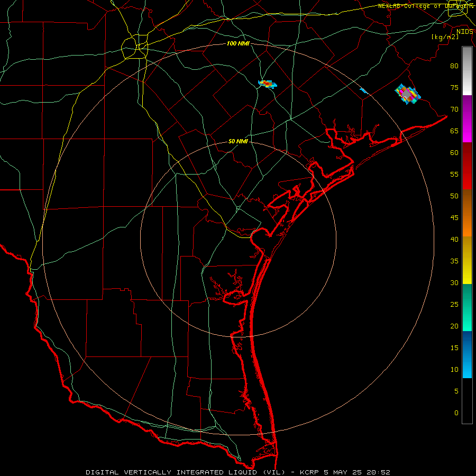Click the scale value "70"
Viewport: 476px width, 476px height.
pyautogui.click(x=454, y=109)
